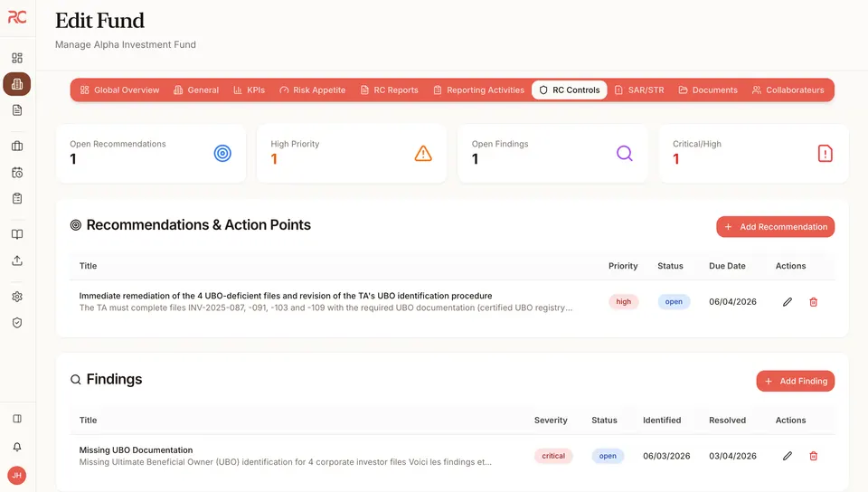Click the due date 06/04/2026
868x492 pixels.
click(x=733, y=301)
